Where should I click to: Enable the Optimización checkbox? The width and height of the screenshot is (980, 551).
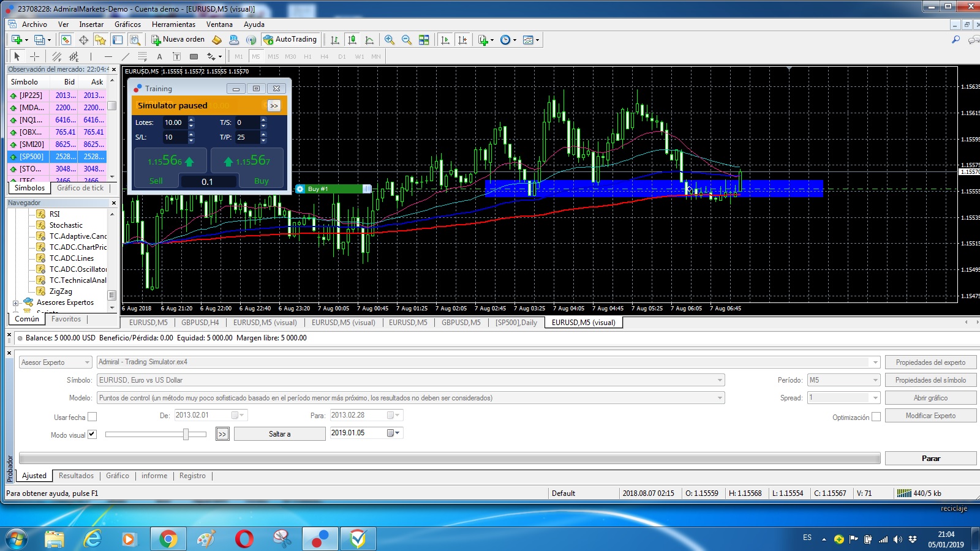tap(876, 417)
